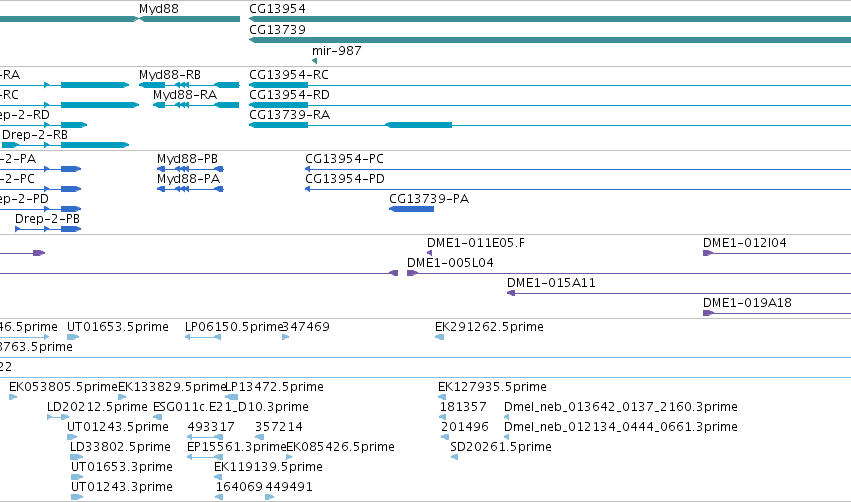Screen dimensions: 851x502
Task: Click second exon of CG13739-RA transcript
Action: (x=418, y=125)
